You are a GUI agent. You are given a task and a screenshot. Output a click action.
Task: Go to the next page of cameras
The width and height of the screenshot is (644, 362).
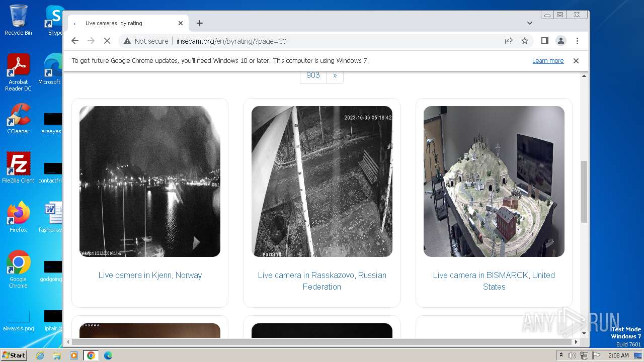(x=335, y=75)
